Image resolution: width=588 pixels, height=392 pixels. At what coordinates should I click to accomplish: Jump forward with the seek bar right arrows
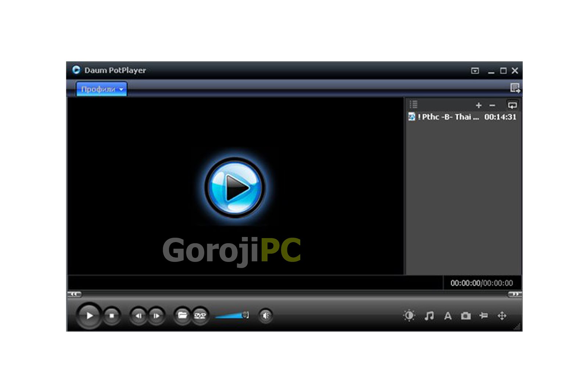(x=514, y=294)
